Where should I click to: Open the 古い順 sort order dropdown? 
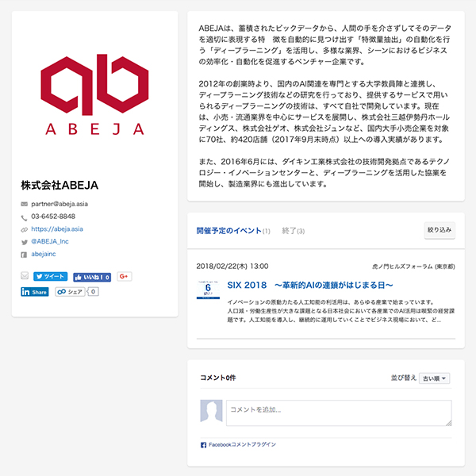[x=435, y=379]
